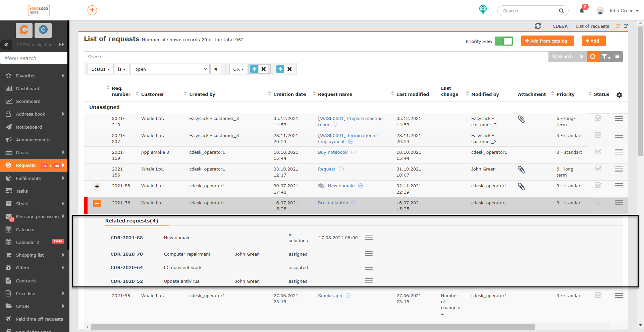
Task: Focus the requests Search... field
Action: [x=316, y=57]
